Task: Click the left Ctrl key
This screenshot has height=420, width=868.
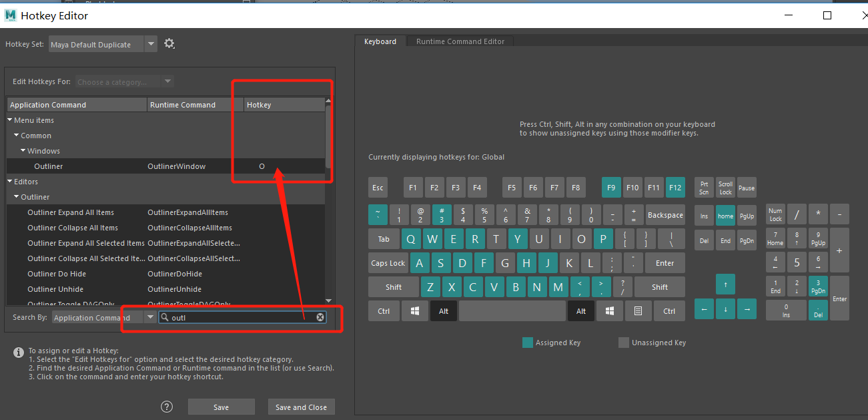Action: click(x=384, y=310)
